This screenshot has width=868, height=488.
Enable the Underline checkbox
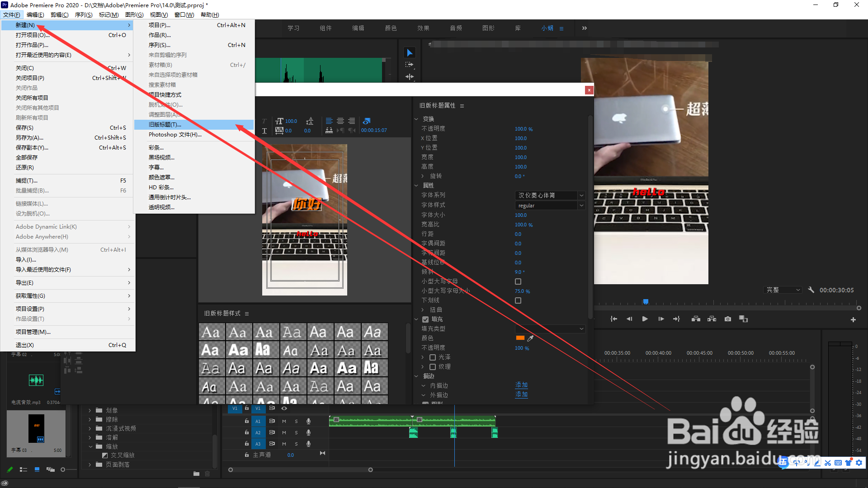[518, 300]
